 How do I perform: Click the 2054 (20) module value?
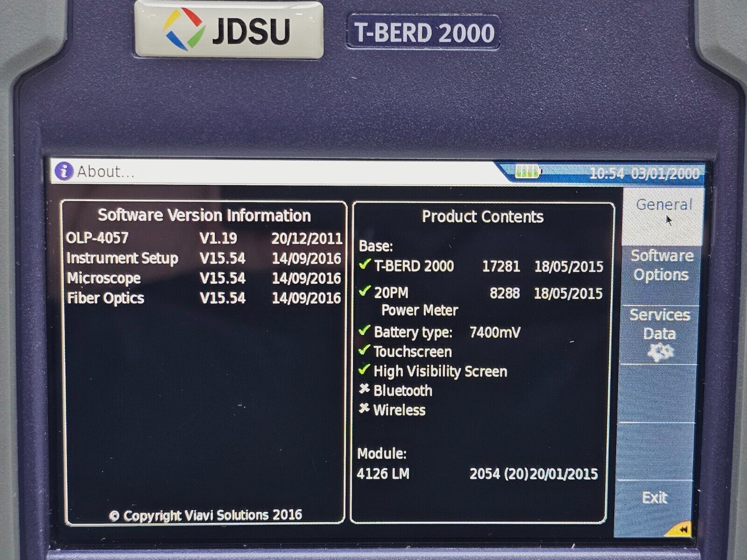[x=499, y=474]
